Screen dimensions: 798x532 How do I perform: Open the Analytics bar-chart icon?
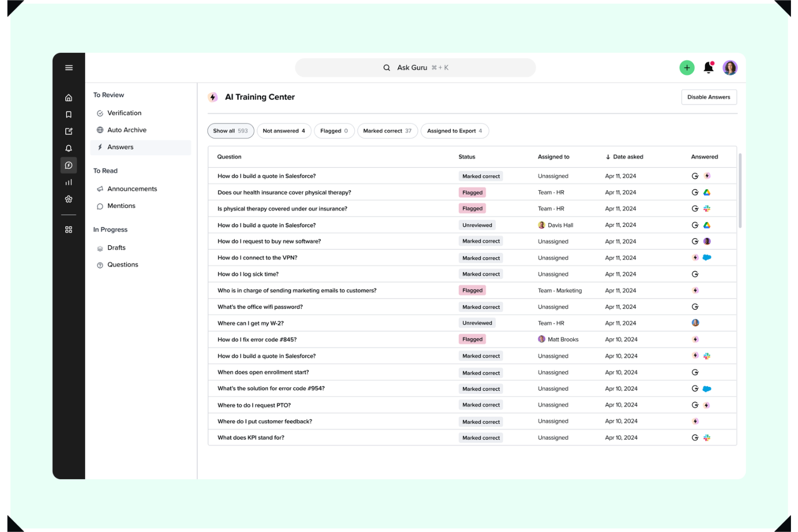click(68, 182)
